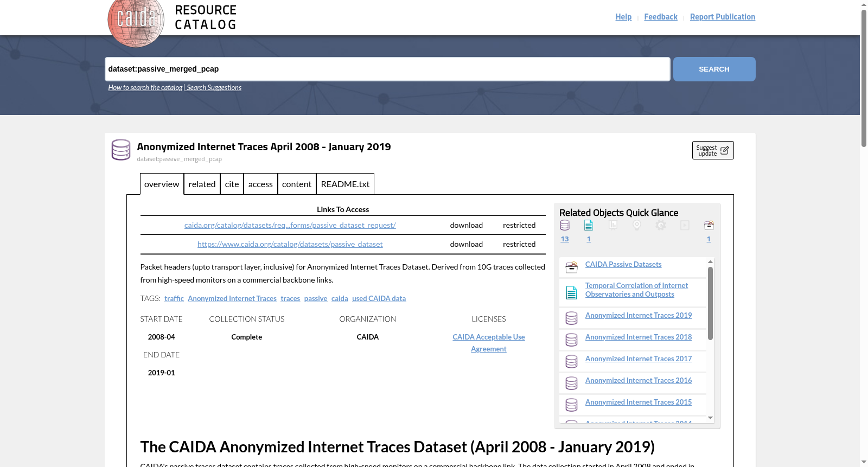Click the 2019-01 end date value
This screenshot has width=868, height=467.
point(162,373)
